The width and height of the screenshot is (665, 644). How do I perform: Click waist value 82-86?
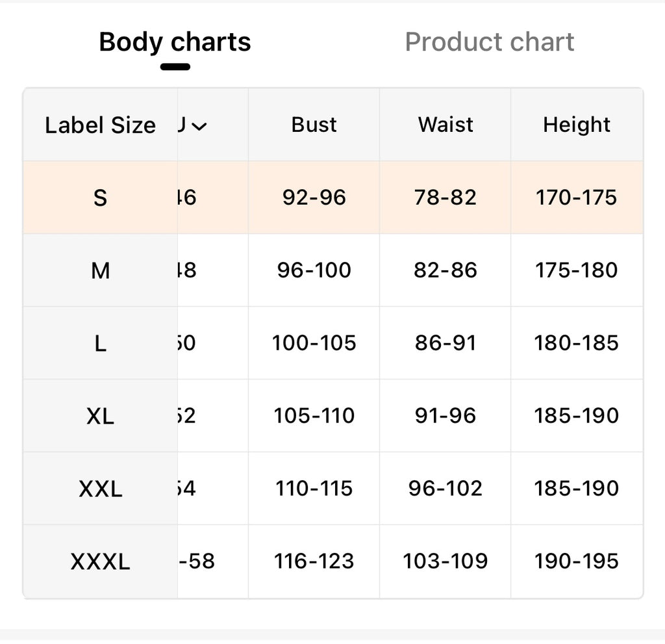(x=445, y=270)
